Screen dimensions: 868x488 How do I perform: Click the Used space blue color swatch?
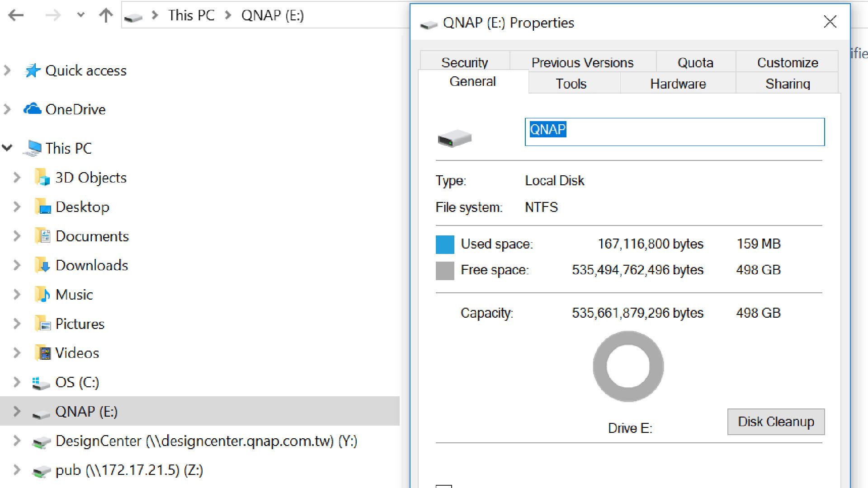pos(445,243)
